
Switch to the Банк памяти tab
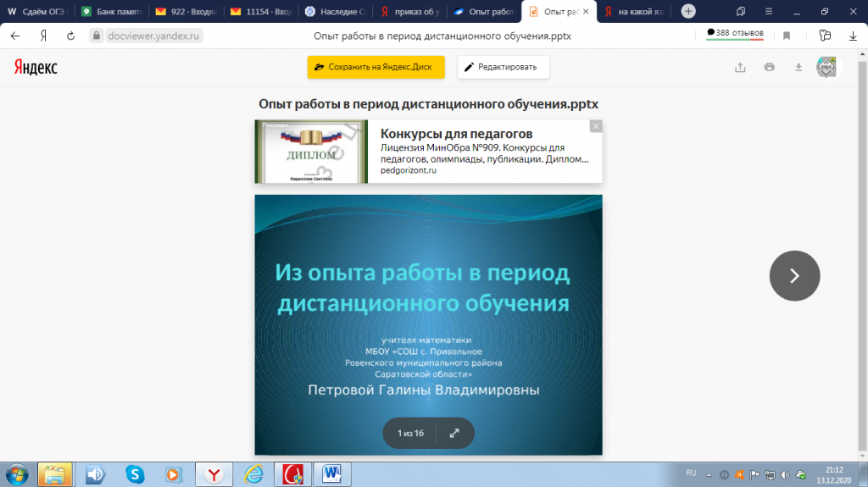tap(112, 12)
